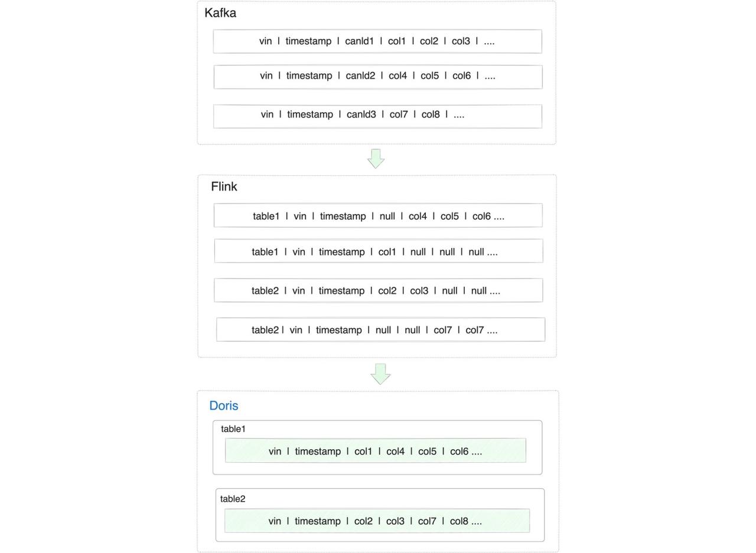Viewport: 756px width, 553px height.
Task: Click col8 text in the canId3 Kafka row
Action: 431,114
